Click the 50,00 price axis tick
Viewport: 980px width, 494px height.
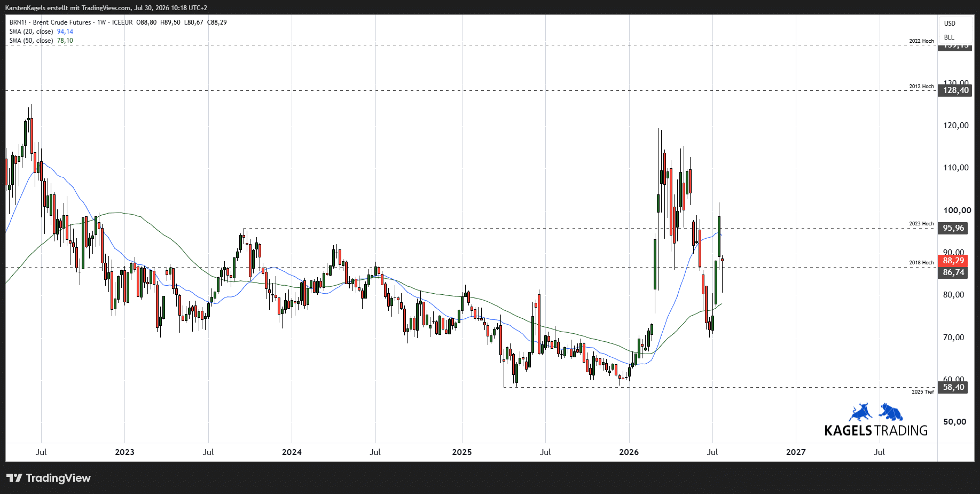tap(955, 422)
